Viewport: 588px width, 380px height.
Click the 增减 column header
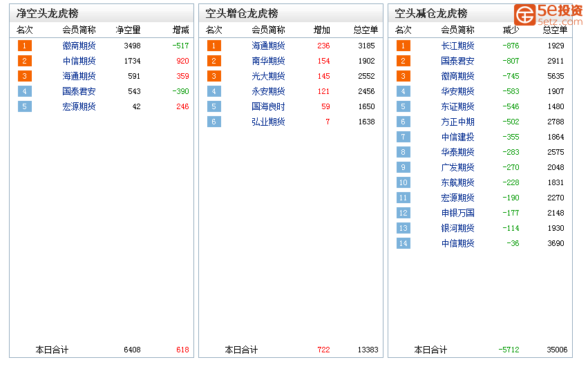point(181,30)
